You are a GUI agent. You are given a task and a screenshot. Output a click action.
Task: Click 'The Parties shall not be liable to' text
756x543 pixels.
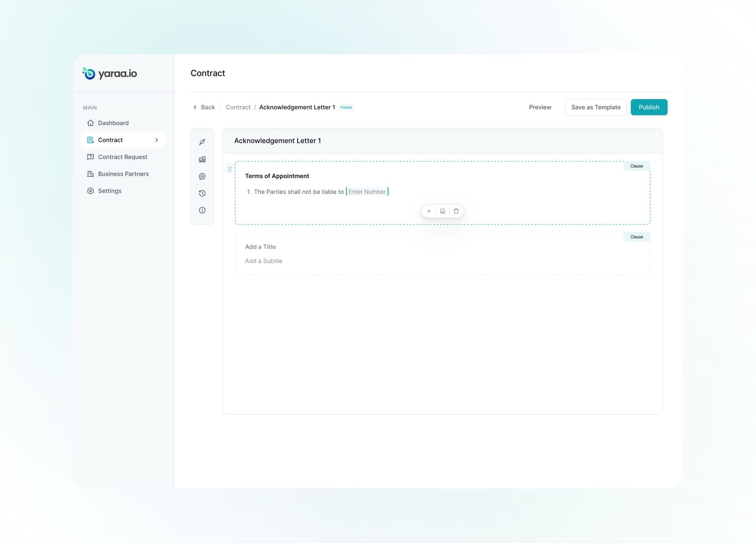299,192
